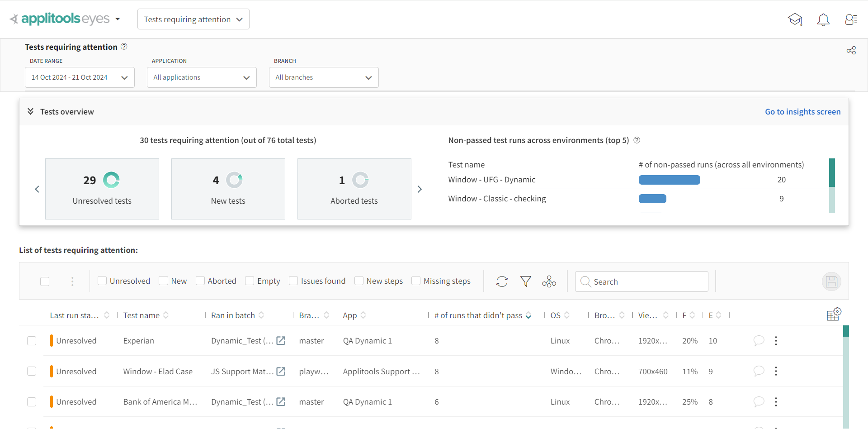This screenshot has height=434, width=868.
Task: Open table column settings icon
Action: [834, 314]
